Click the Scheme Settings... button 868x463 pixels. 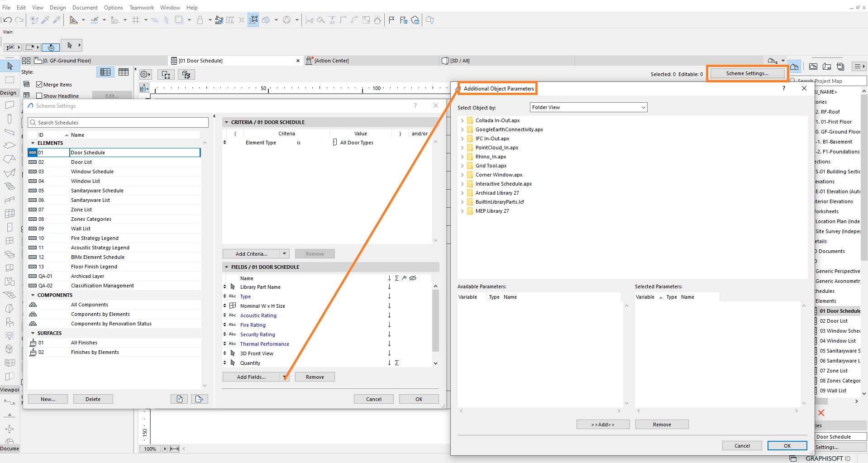click(x=747, y=73)
